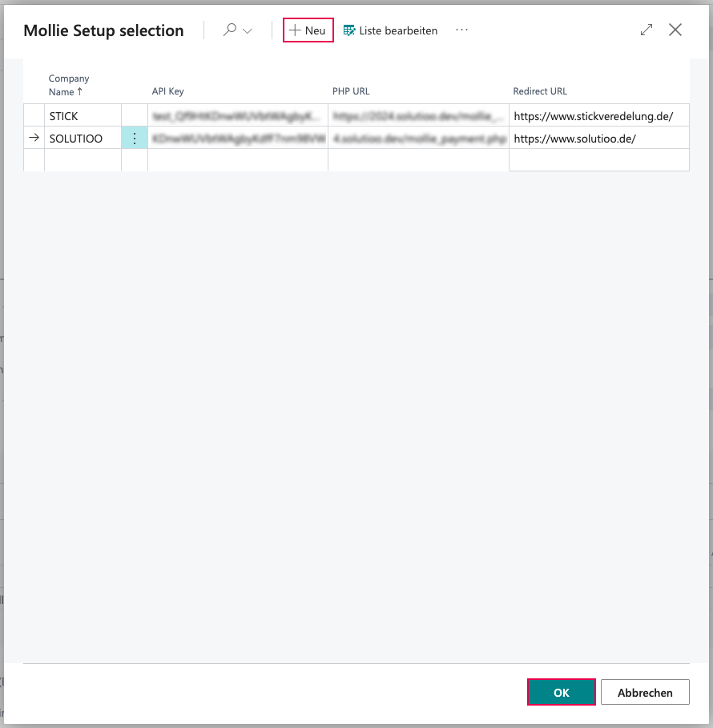Click the PHP URL column header
The image size is (713, 728).
(x=351, y=91)
